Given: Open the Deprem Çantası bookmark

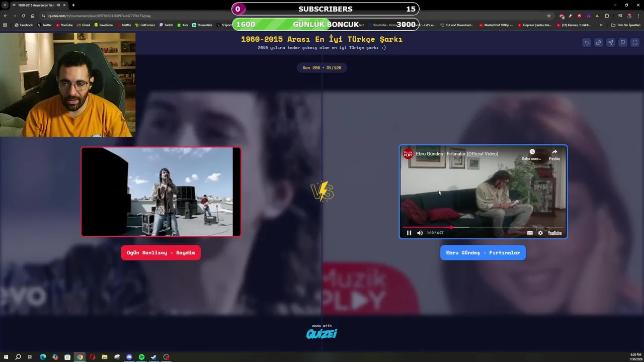Looking at the screenshot, I should coord(535,25).
